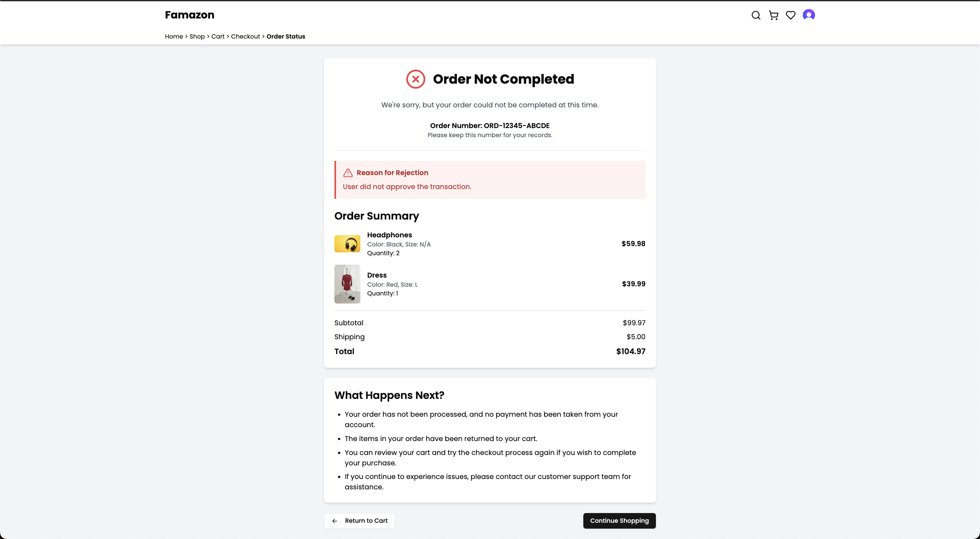Screen dimensions: 980x539
Task: Open Cart from the breadcrumb trail
Action: coord(218,37)
